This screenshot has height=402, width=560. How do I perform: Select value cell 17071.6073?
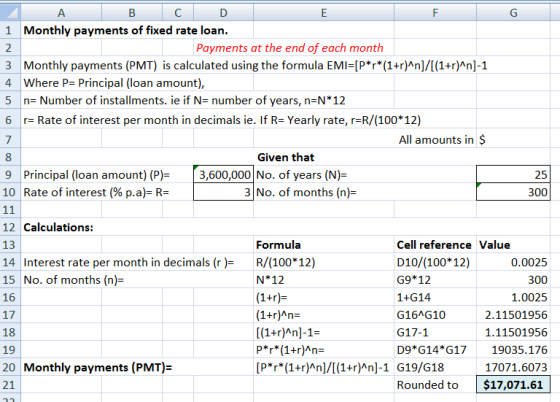513,367
